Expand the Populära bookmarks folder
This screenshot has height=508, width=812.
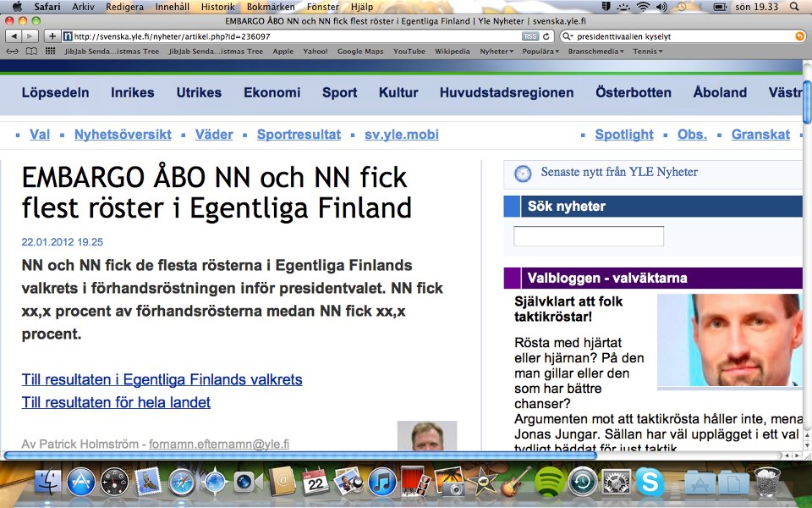[x=540, y=52]
